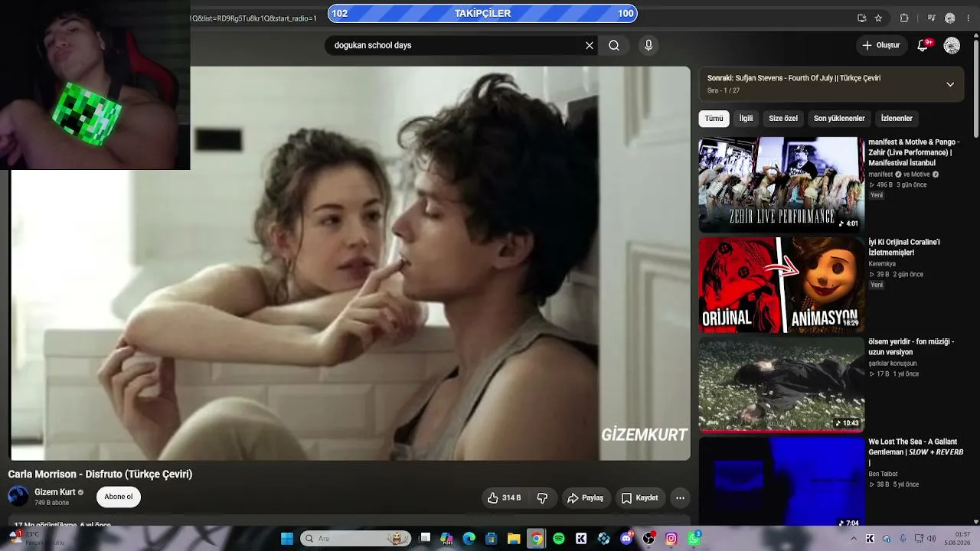This screenshot has width=980, height=551.
Task: Select the İzlenenler filter chip
Action: 897,119
